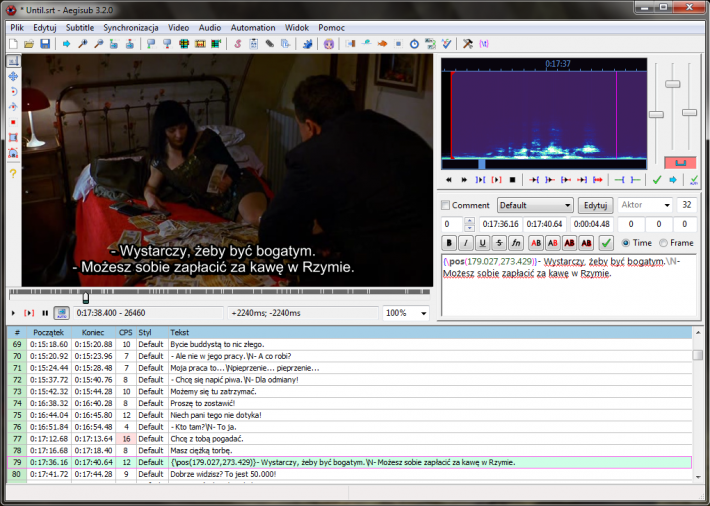Screen dimensions: 710x506
Task: Toggle auto-scroll video button
Action: [x=62, y=313]
